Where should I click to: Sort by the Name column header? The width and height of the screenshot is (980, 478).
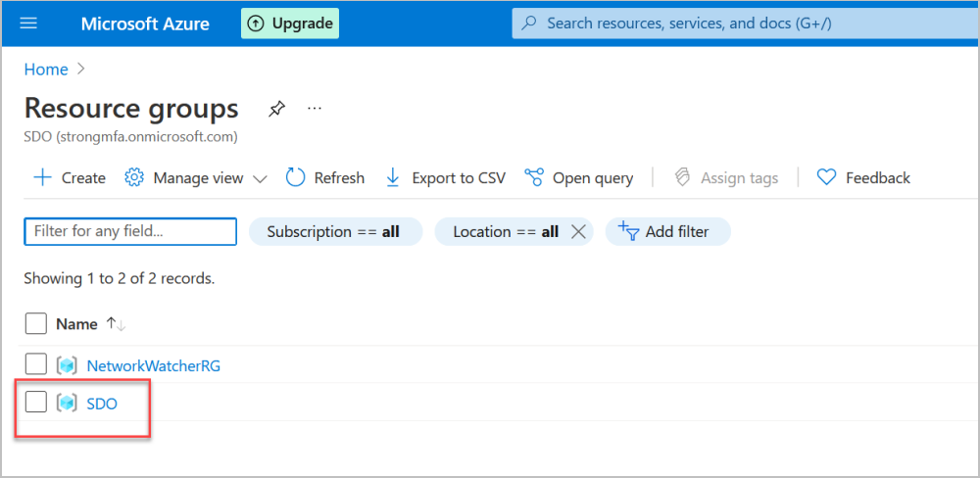click(76, 323)
